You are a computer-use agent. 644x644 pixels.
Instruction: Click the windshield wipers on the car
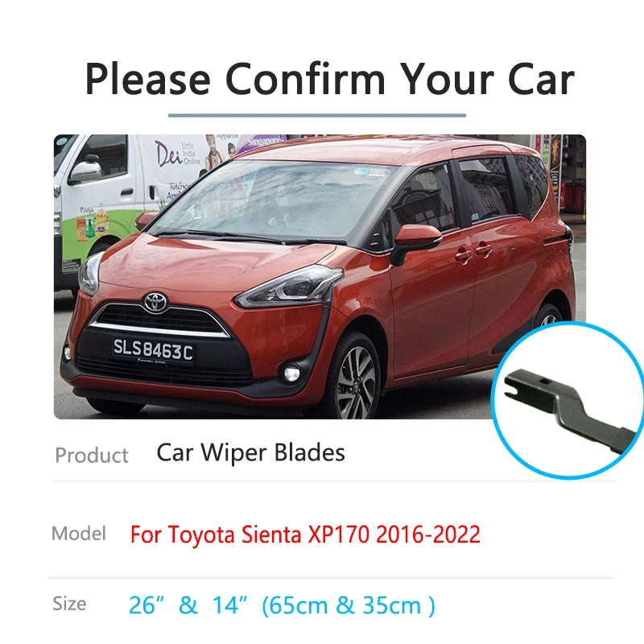250,237
